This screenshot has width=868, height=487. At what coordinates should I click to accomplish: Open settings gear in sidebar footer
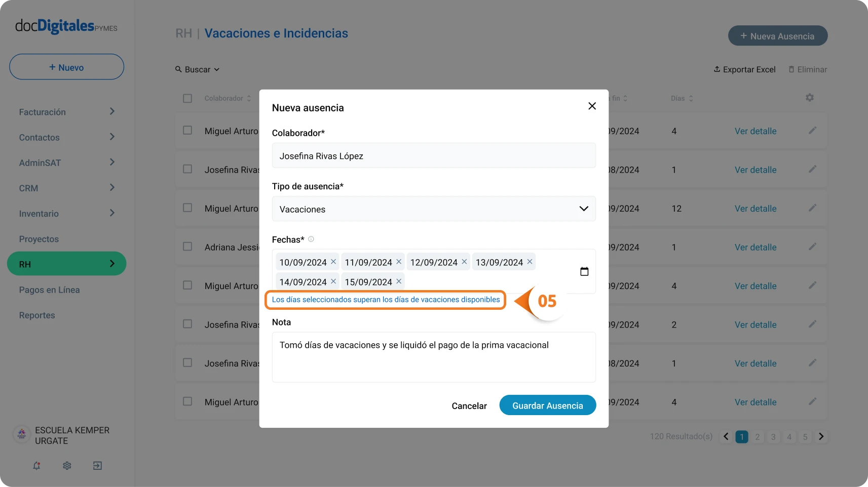(x=67, y=466)
